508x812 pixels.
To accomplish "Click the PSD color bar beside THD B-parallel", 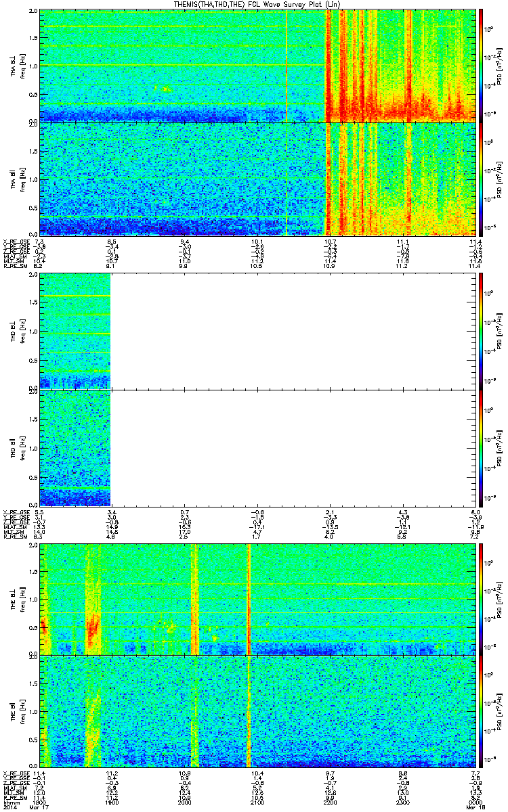I will pos(481,447).
